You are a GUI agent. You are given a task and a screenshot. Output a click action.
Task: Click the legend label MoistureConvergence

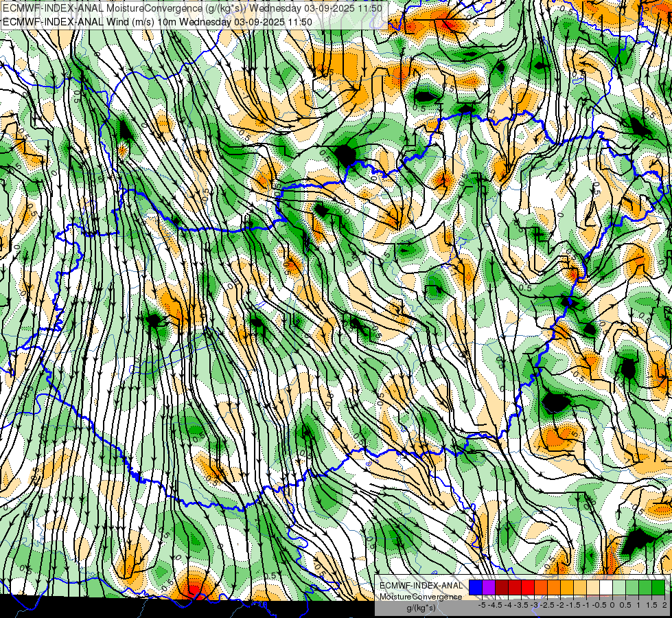pyautogui.click(x=421, y=597)
